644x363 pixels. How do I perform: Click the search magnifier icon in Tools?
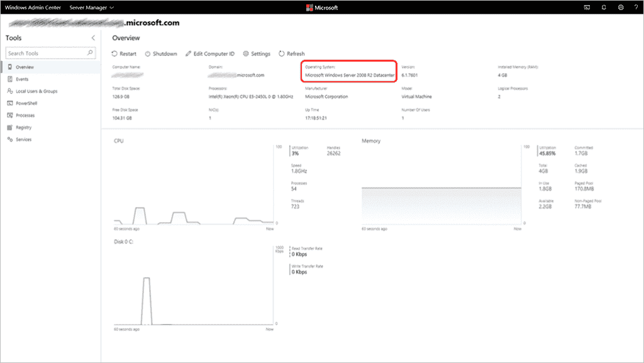click(91, 53)
